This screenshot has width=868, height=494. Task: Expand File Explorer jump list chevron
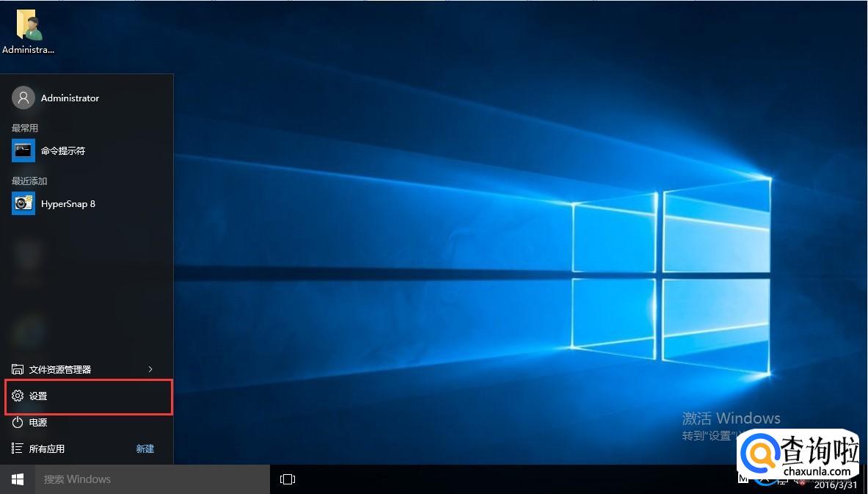(150, 369)
